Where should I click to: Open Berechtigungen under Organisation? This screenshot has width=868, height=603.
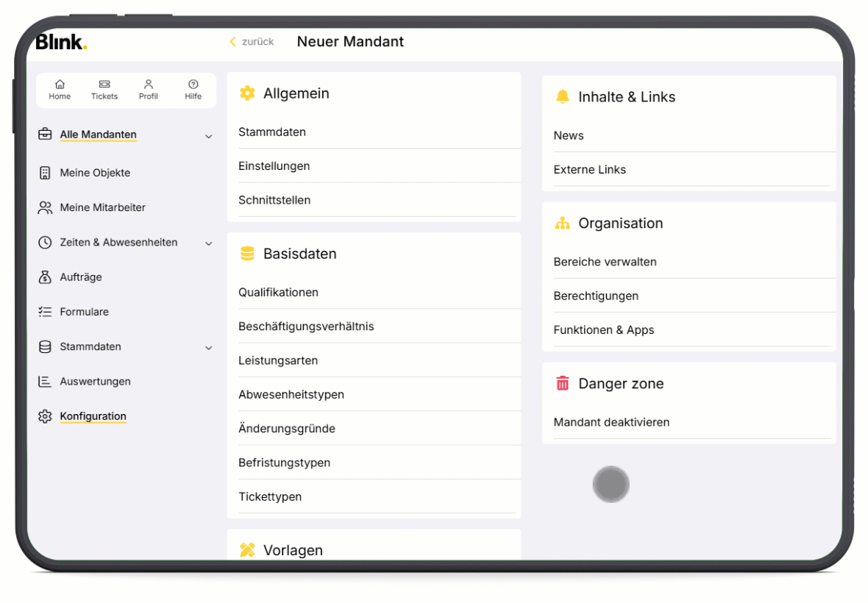pos(596,296)
